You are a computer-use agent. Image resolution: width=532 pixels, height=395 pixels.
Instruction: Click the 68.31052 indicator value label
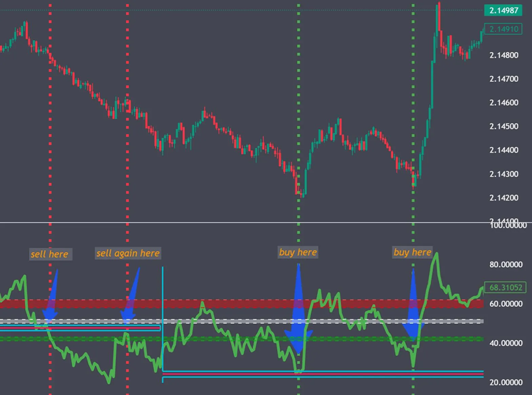(x=505, y=287)
